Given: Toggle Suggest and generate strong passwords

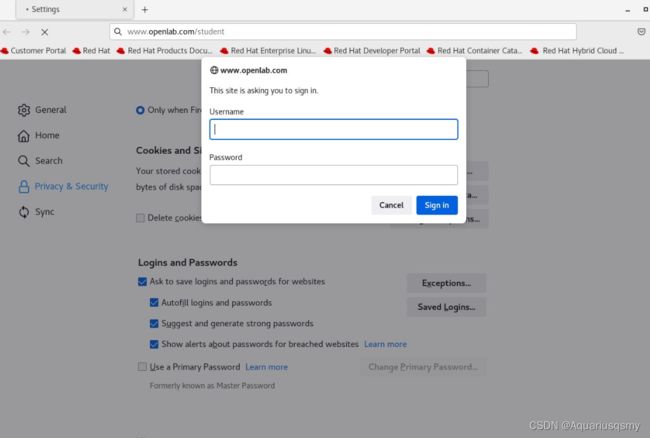Looking at the screenshot, I should click(x=154, y=323).
